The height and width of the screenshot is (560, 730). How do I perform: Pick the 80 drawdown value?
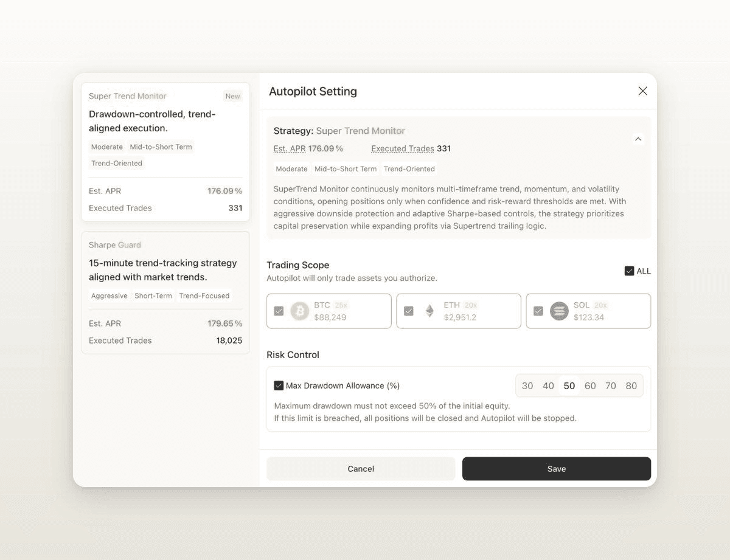[631, 386]
